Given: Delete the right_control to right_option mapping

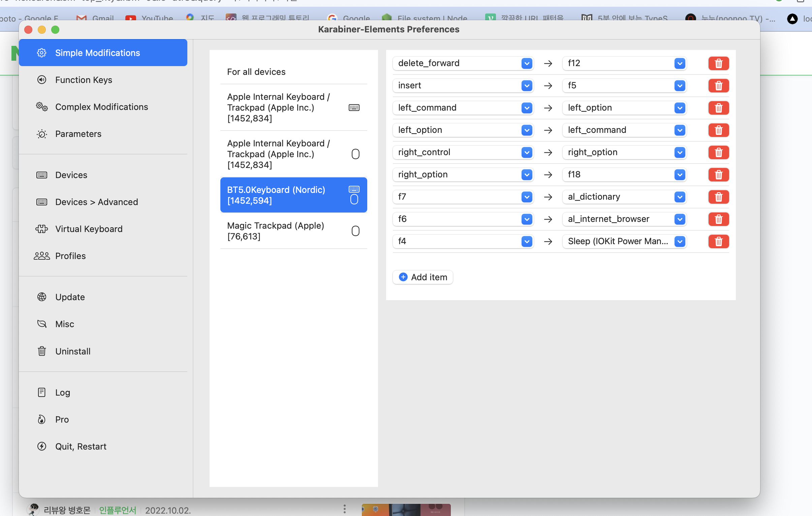Looking at the screenshot, I should coord(718,152).
